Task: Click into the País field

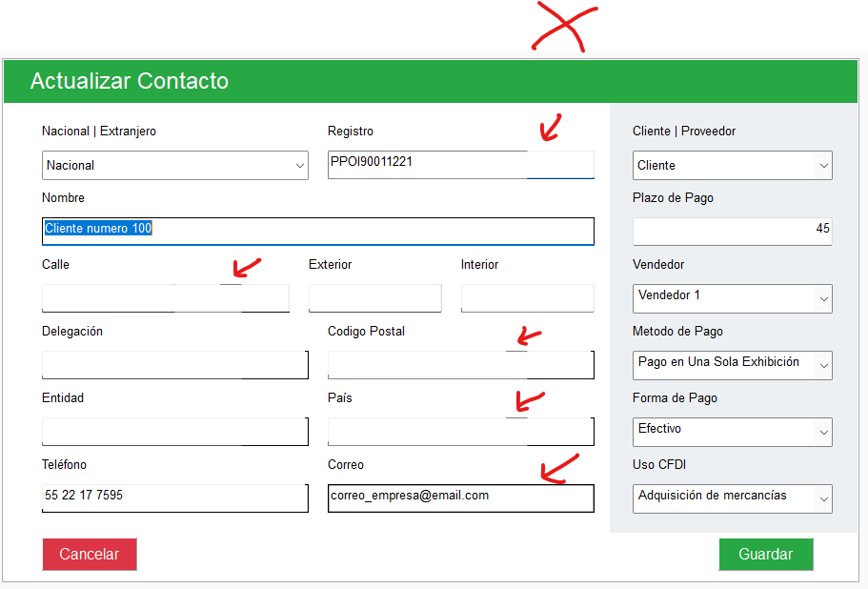Action: click(x=460, y=432)
